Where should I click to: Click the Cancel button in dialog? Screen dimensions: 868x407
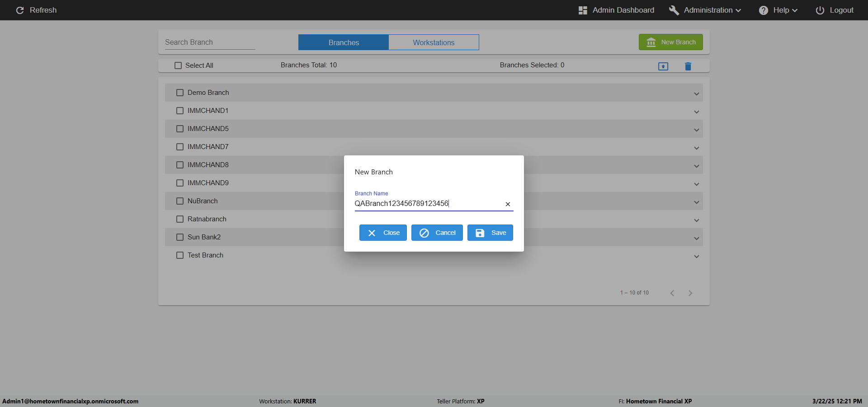coord(437,233)
